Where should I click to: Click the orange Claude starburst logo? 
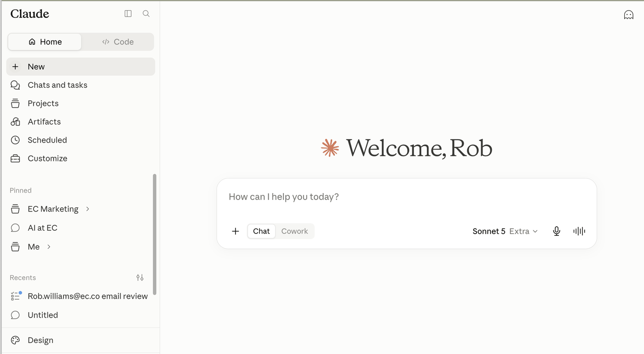330,148
